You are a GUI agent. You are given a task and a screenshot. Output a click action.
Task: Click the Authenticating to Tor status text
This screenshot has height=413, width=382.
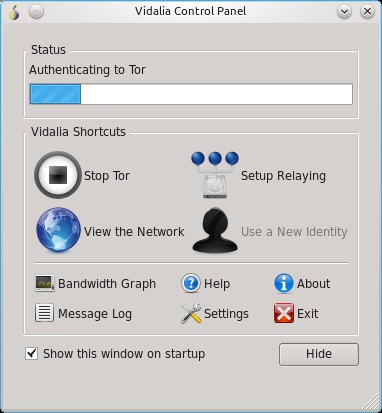87,70
